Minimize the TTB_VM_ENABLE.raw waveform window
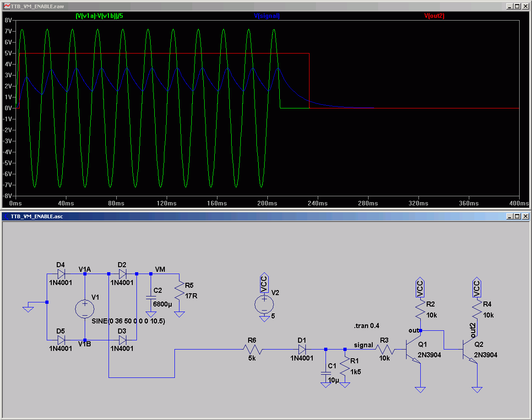532x420 pixels. [x=510, y=6]
